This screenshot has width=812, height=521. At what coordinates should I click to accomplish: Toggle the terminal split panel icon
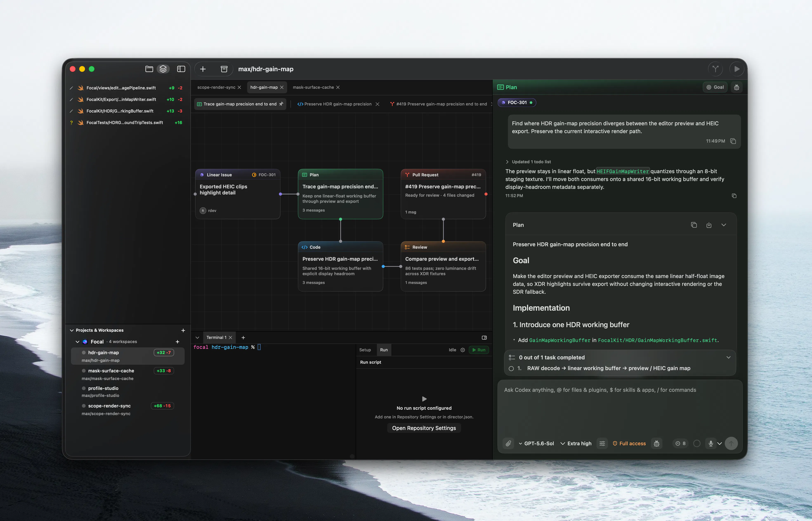(484, 338)
